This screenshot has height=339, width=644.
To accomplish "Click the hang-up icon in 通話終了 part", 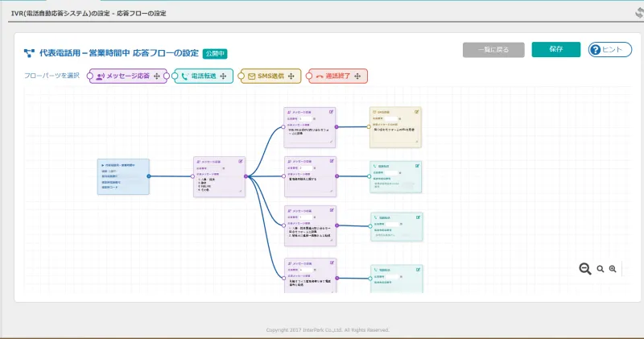I will (x=319, y=76).
